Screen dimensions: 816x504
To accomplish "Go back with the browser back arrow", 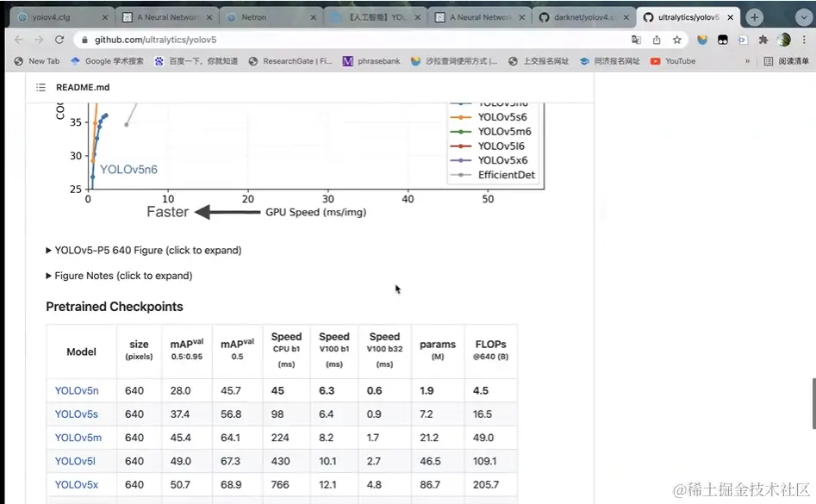I will coord(19,40).
